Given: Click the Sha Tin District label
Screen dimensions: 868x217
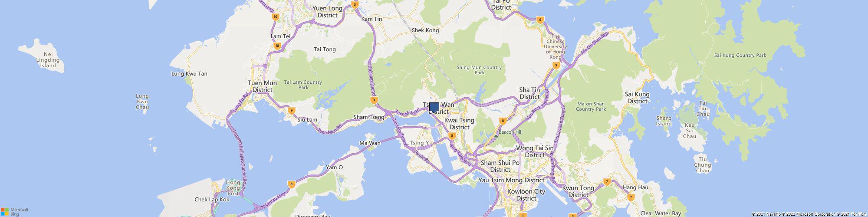Looking at the screenshot, I should click(529, 93).
